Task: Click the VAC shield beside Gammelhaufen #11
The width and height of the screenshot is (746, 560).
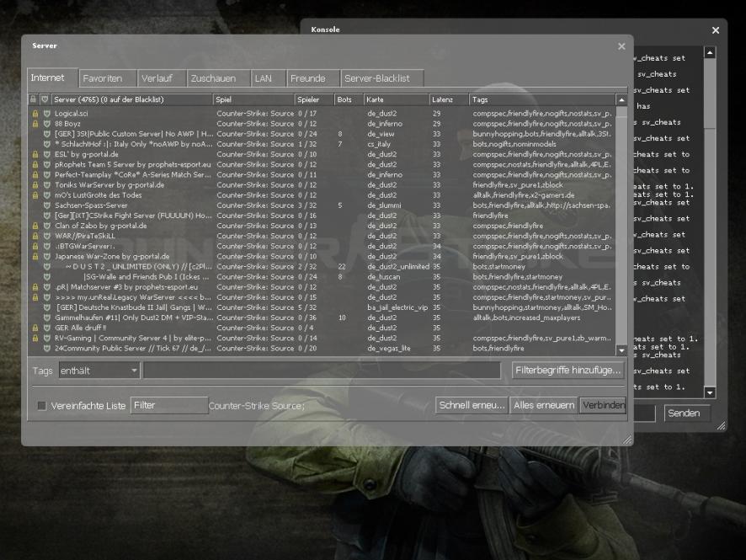Action: (x=46, y=317)
